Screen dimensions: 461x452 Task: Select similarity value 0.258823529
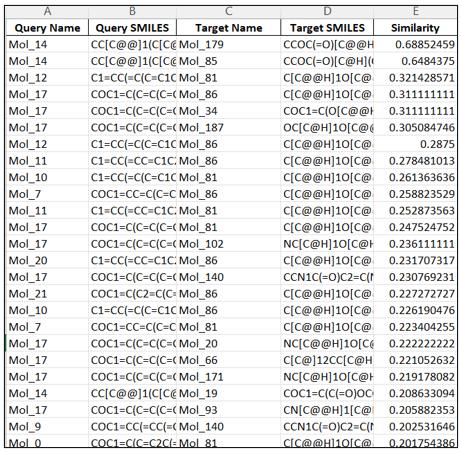415,194
